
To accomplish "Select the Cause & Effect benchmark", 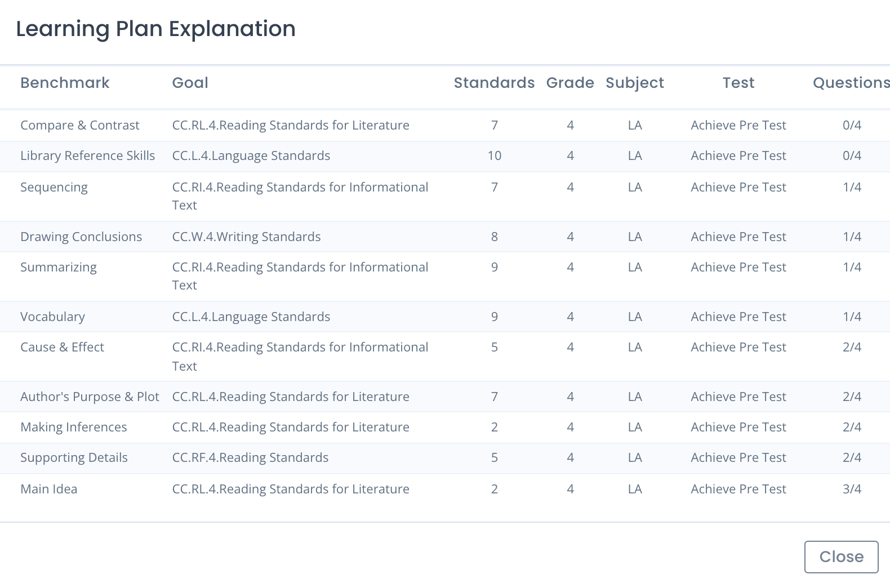I will coord(62,347).
